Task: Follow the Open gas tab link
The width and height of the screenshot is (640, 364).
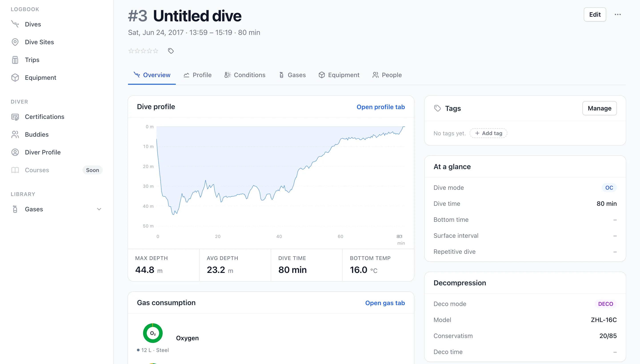Action: tap(385, 303)
